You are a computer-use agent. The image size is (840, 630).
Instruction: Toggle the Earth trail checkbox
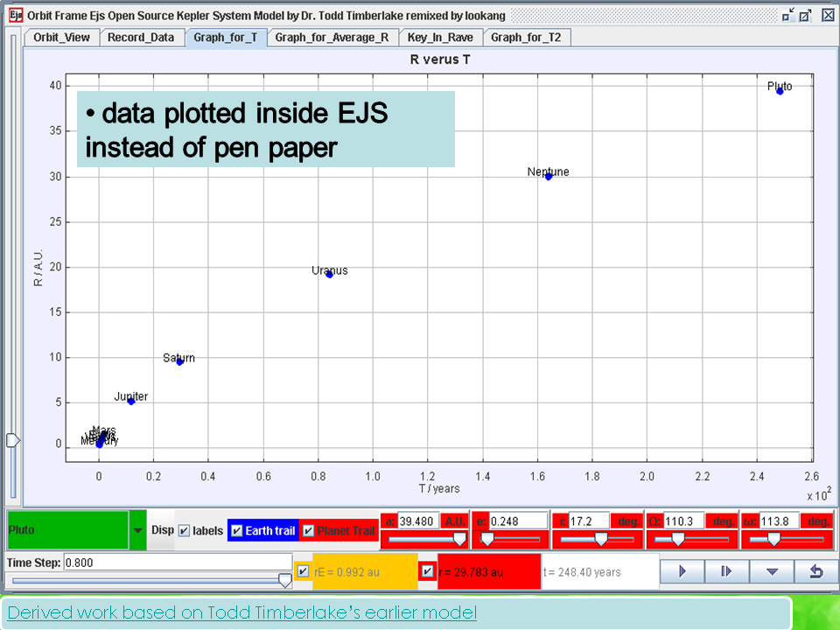tap(237, 530)
